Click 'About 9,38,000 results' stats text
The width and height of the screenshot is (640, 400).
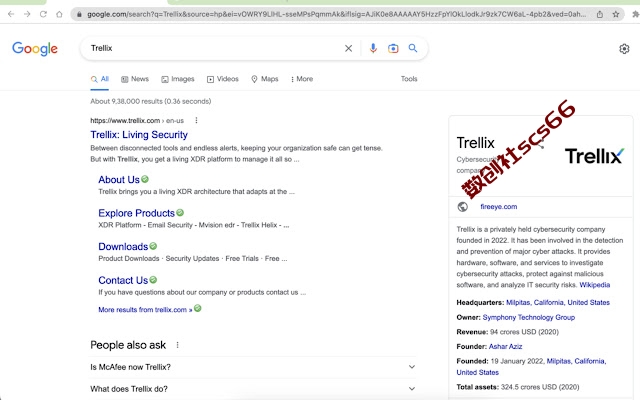pos(151,101)
